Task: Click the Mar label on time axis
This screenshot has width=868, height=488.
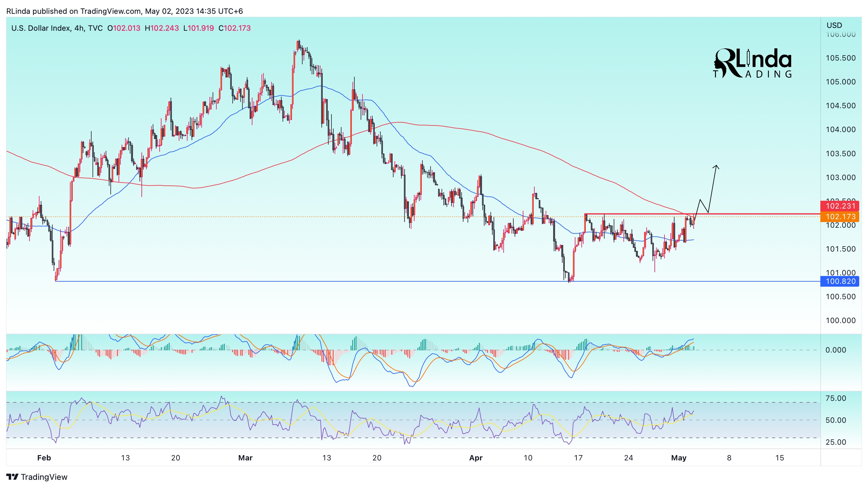Action: tap(245, 458)
